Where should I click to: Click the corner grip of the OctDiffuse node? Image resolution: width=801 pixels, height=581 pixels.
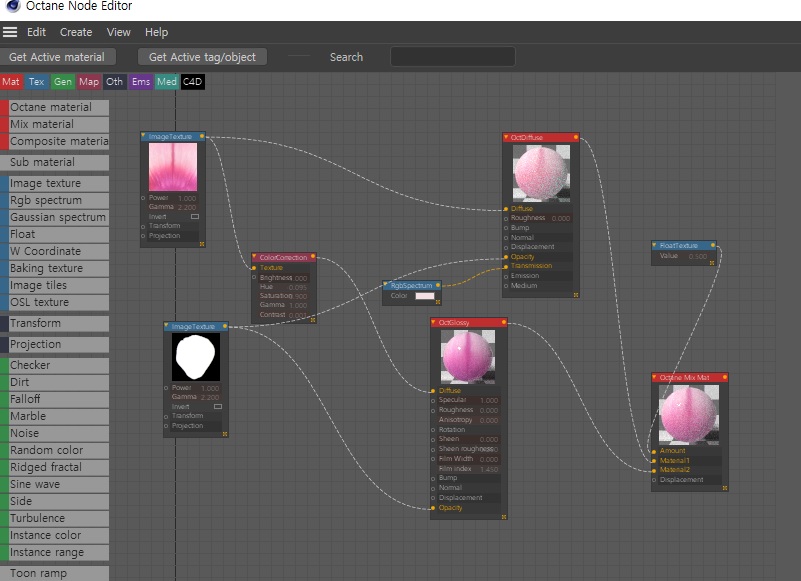tap(576, 295)
